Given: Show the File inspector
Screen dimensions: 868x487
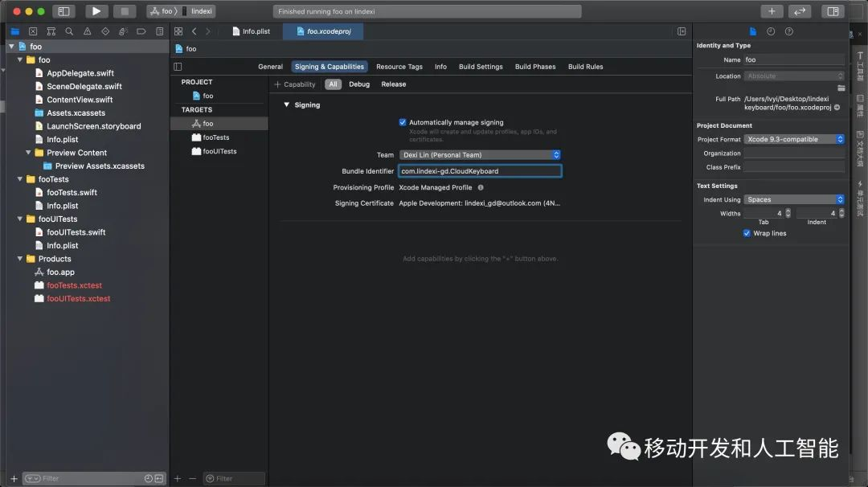Looking at the screenshot, I should pyautogui.click(x=753, y=31).
